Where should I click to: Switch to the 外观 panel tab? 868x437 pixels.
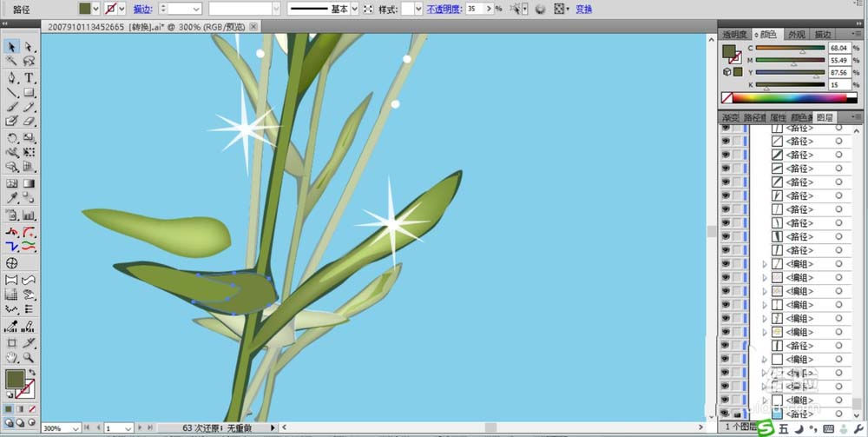tap(796, 35)
